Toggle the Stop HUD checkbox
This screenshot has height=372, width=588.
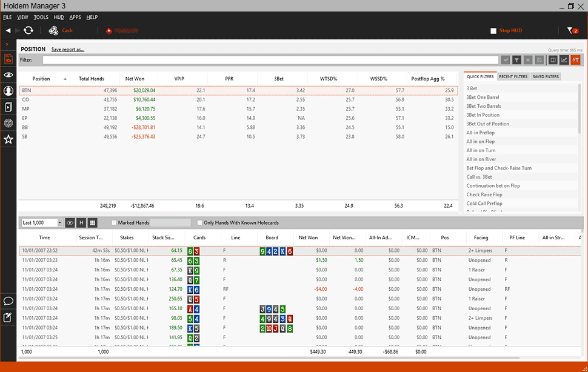[x=493, y=30]
